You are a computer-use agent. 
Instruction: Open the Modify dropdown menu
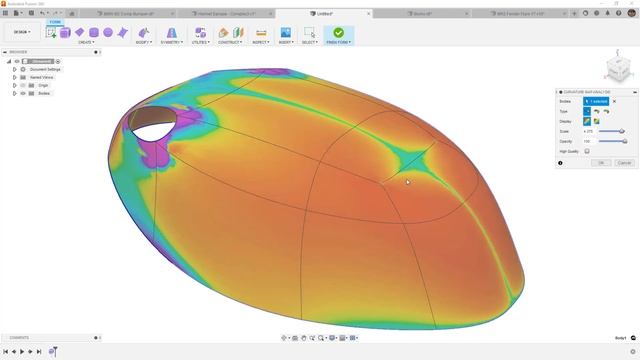144,42
